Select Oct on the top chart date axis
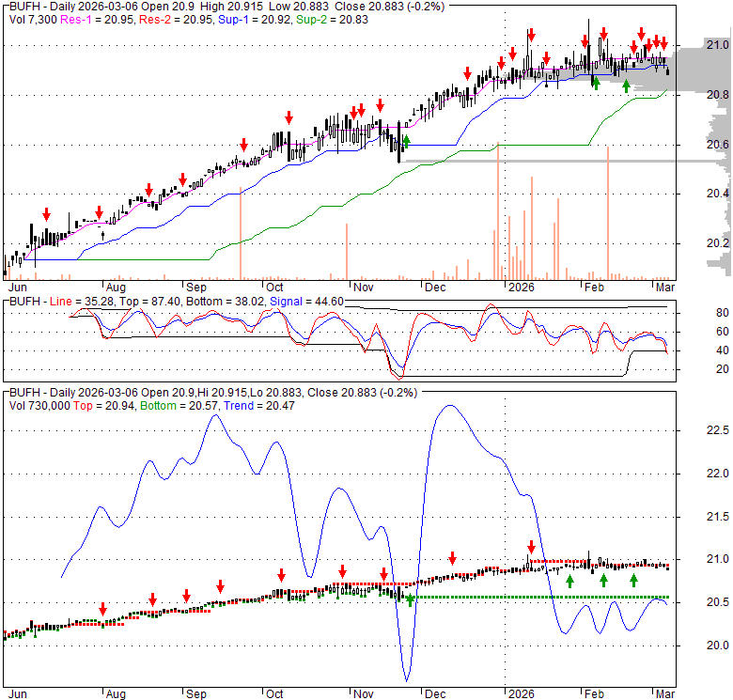The image size is (733, 700). point(274,287)
